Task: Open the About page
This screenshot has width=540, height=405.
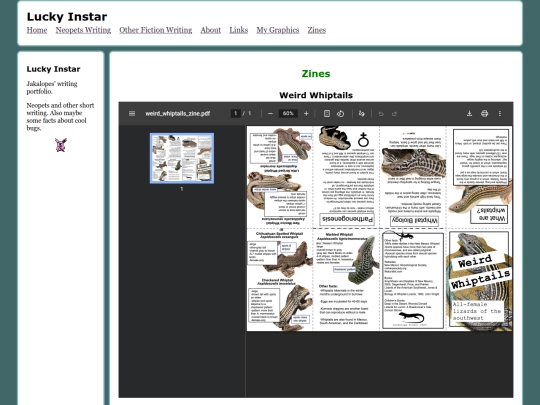Action: click(x=210, y=30)
